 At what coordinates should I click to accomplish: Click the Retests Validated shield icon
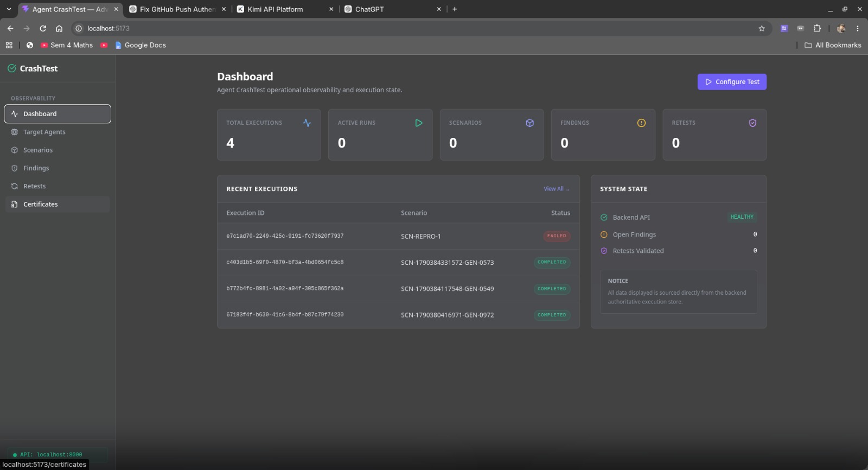pos(604,251)
